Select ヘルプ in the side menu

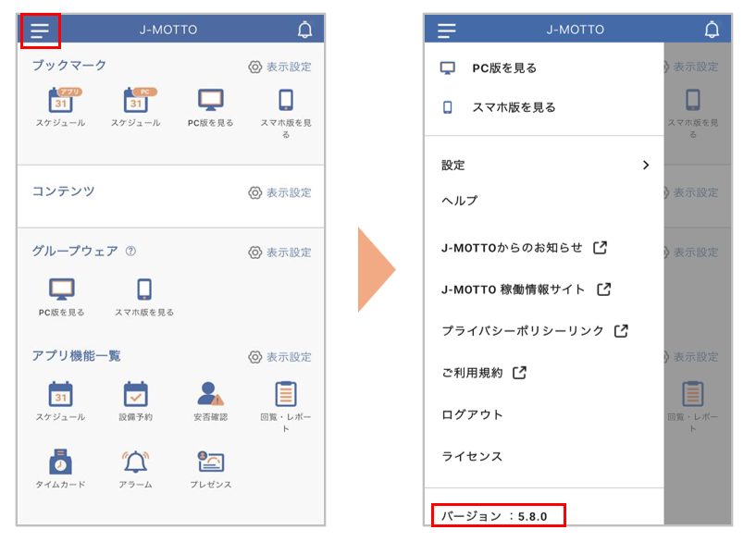(459, 201)
